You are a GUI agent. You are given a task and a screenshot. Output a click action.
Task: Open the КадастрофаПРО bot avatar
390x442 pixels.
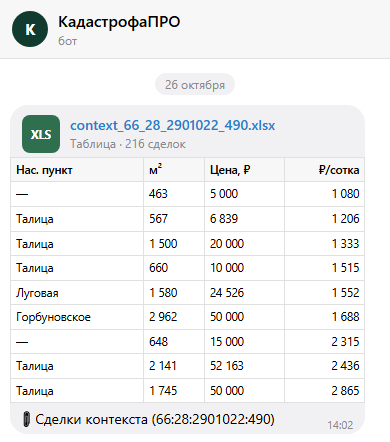(x=30, y=29)
